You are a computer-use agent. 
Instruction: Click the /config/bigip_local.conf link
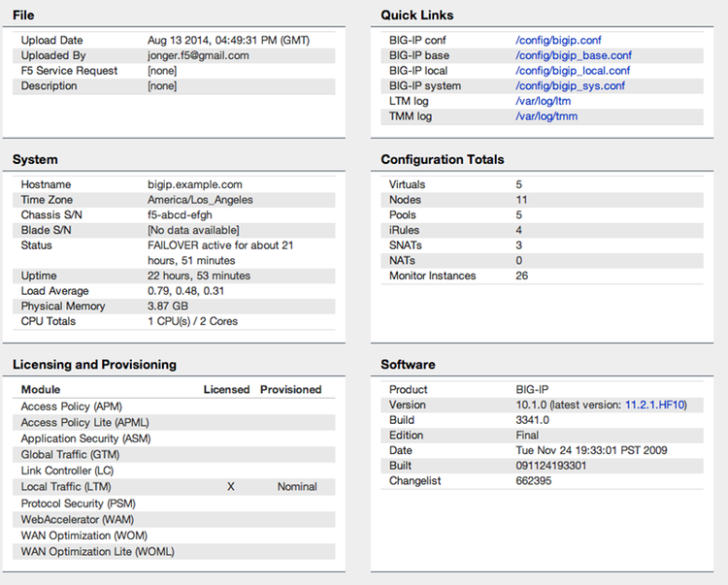(x=573, y=71)
